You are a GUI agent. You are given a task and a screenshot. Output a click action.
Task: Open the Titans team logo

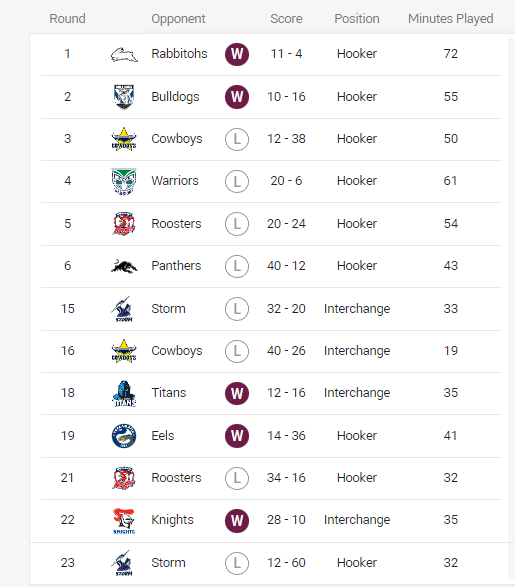(x=124, y=393)
